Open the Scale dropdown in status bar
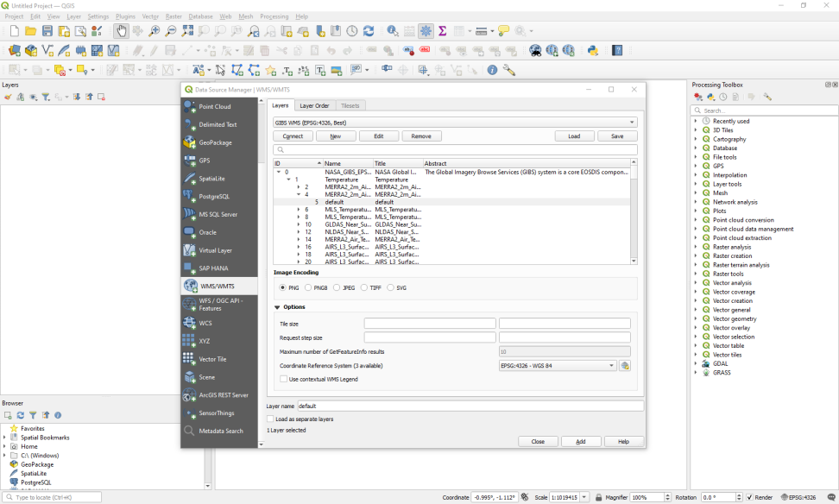 pos(584,497)
